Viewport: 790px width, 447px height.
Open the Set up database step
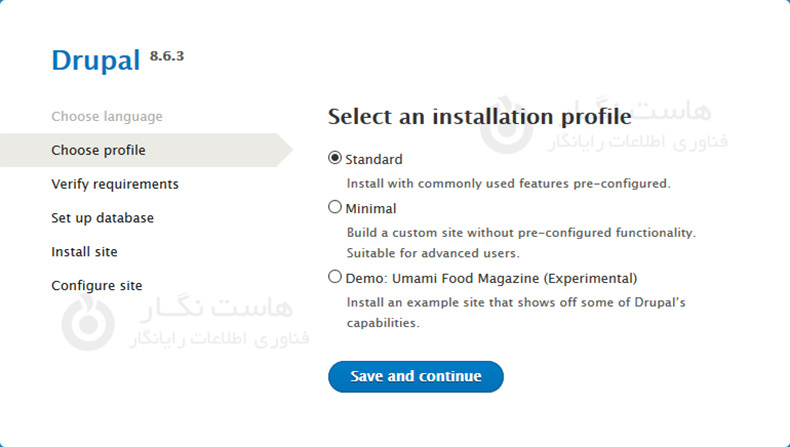pyautogui.click(x=102, y=218)
